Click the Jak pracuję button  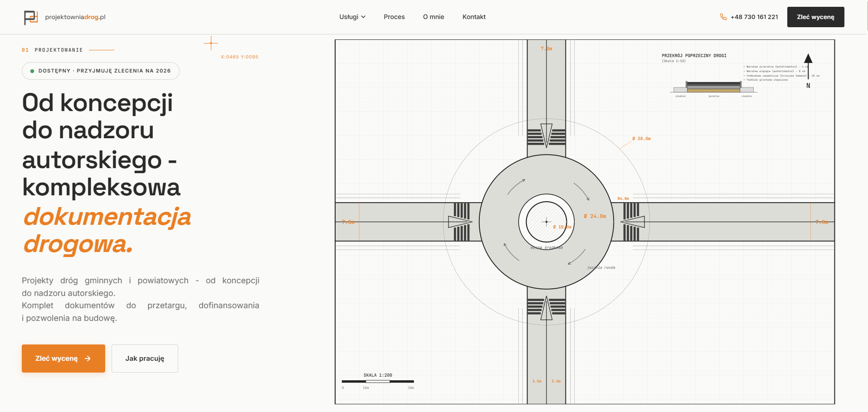(145, 359)
